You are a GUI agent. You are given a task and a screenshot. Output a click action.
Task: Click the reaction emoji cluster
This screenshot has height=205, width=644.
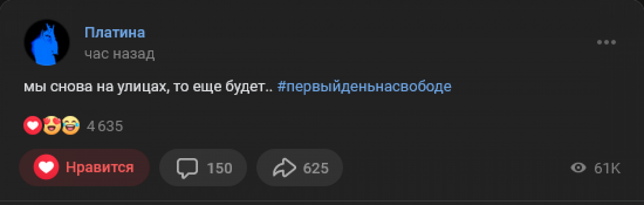[52, 126]
